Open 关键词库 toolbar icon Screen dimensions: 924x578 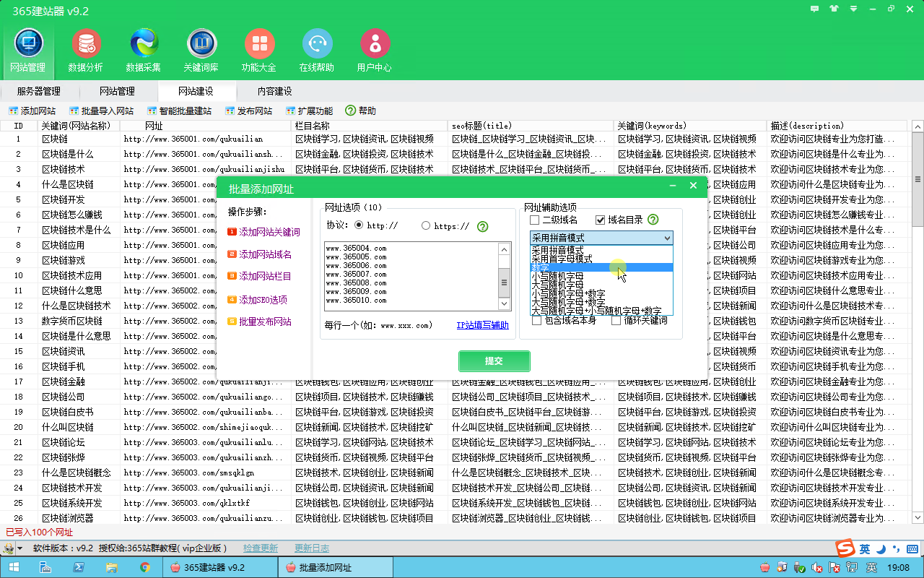click(x=201, y=51)
